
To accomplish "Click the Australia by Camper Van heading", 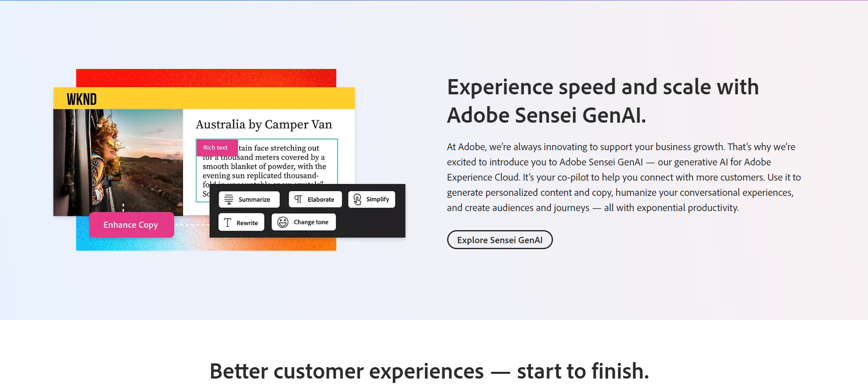I will coord(263,124).
